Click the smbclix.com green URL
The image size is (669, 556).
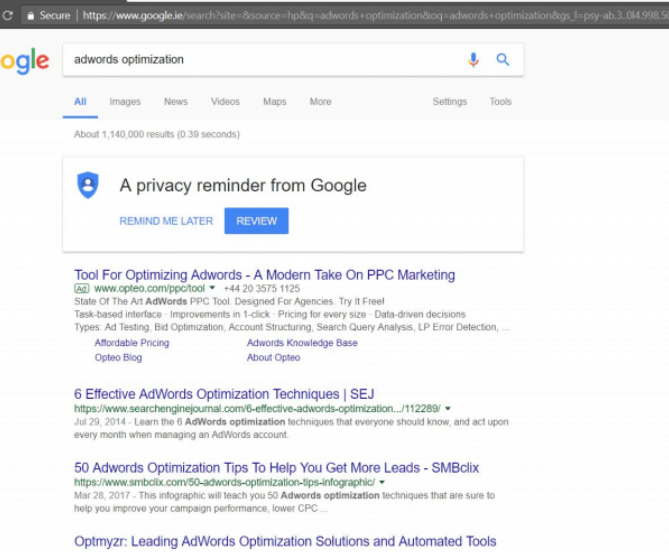(224, 482)
